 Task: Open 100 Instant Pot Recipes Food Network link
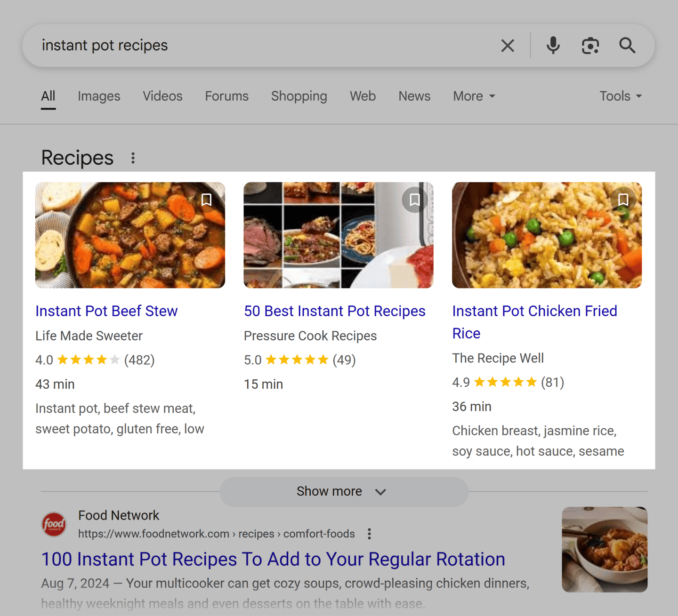[273, 559]
